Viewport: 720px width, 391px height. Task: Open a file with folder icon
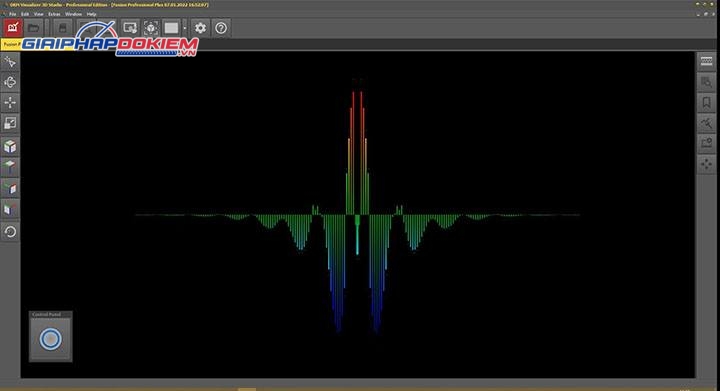point(34,28)
